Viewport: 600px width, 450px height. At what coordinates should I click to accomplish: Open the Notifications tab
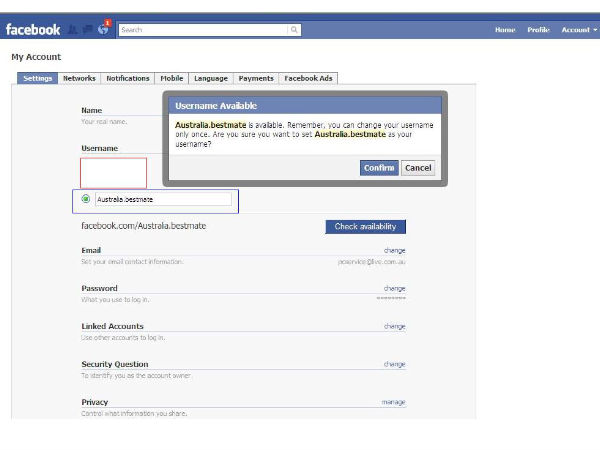pyautogui.click(x=128, y=78)
